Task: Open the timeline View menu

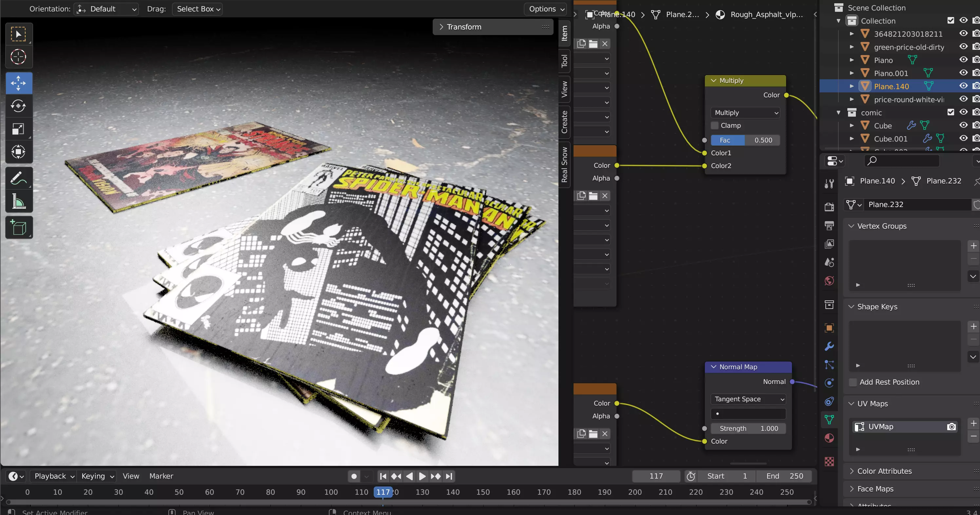Action: (131, 476)
